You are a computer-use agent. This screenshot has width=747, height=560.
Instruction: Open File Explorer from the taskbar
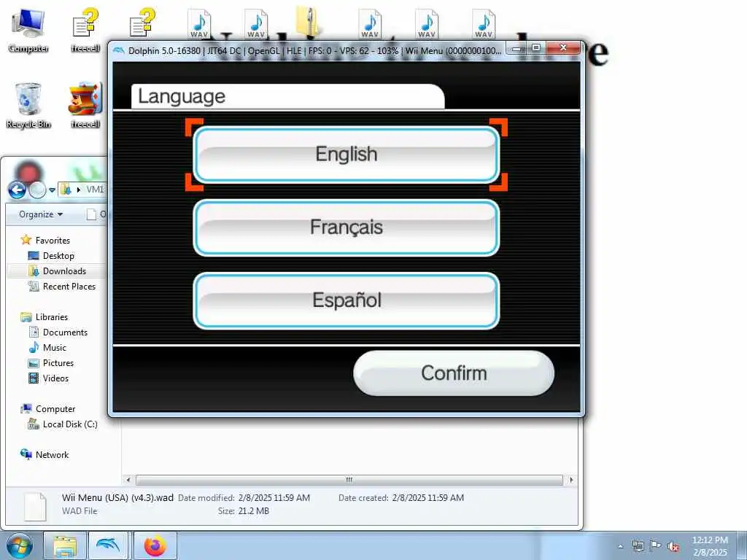click(x=65, y=545)
